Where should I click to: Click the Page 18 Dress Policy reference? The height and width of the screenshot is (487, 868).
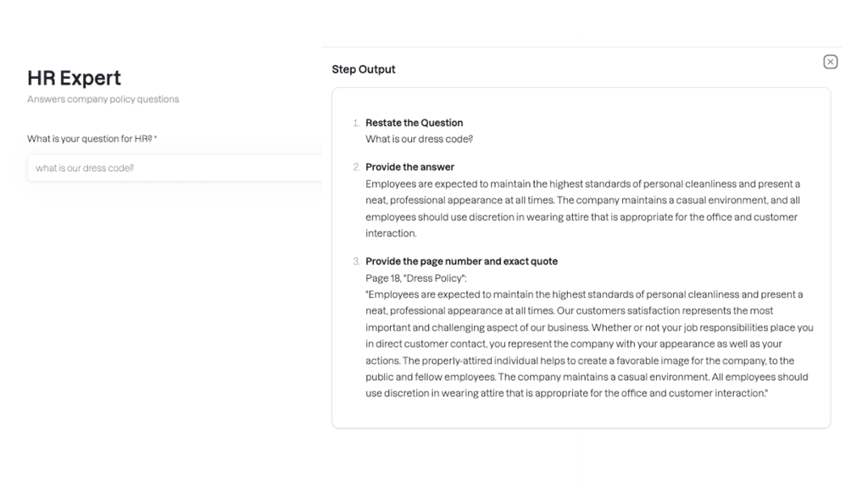pos(415,278)
